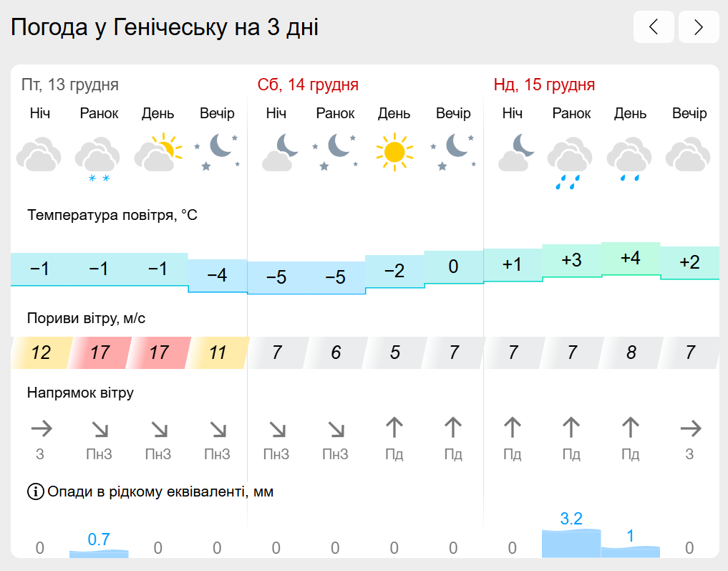Click the previous days arrow button
Viewport: 728px width, 571px height.
point(654,27)
